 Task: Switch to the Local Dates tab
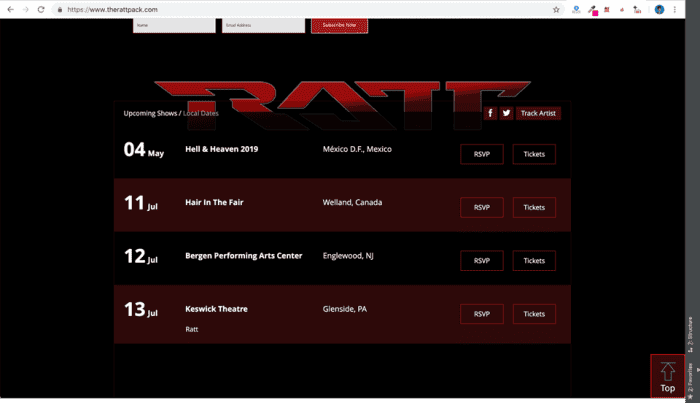(200, 113)
